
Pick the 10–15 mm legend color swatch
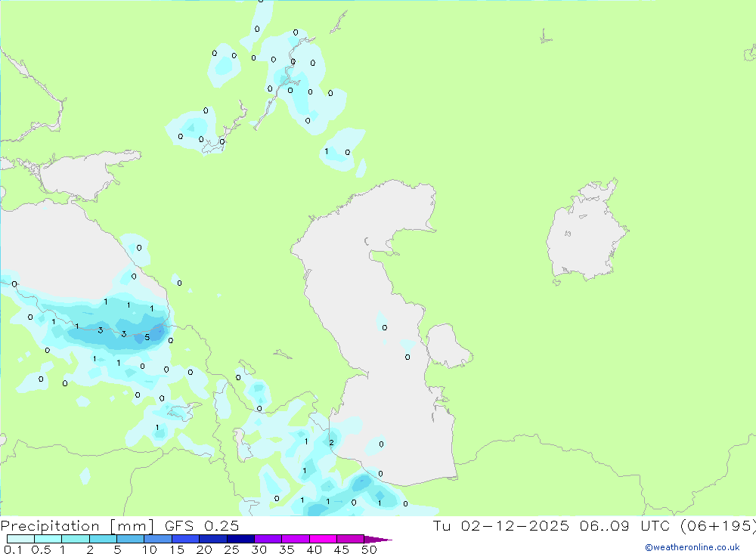pos(158,539)
